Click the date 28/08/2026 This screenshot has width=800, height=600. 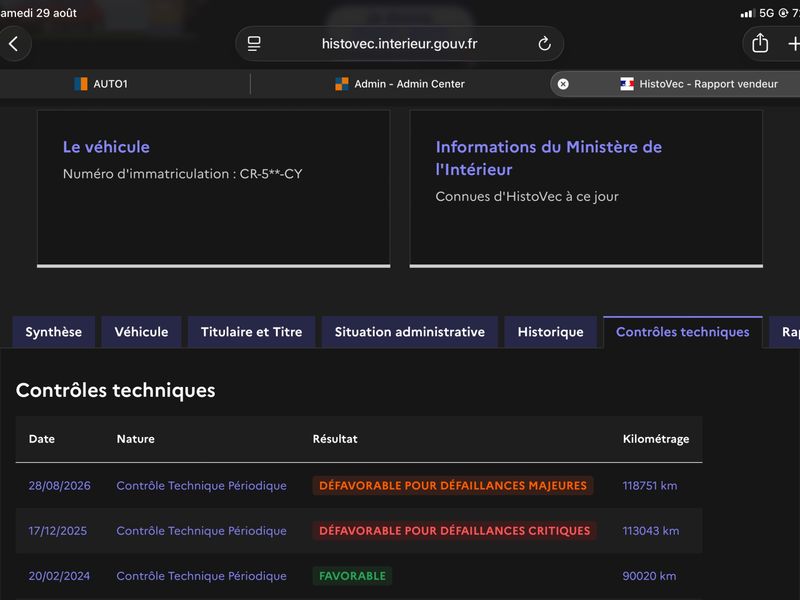(60, 486)
